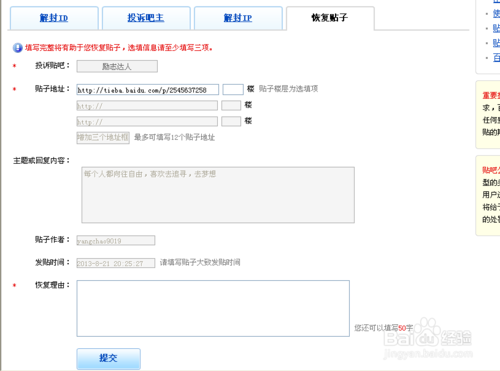
Task: Click the second http:// address field
Action: point(147,106)
